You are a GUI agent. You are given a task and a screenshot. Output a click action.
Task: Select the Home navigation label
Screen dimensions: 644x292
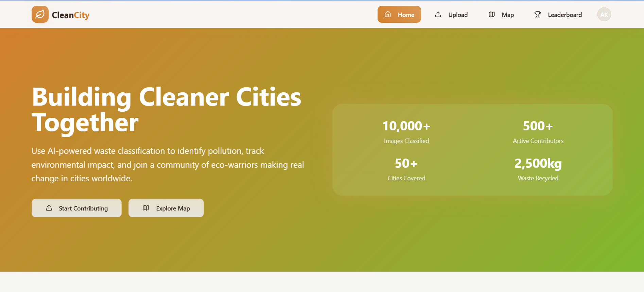click(x=406, y=15)
